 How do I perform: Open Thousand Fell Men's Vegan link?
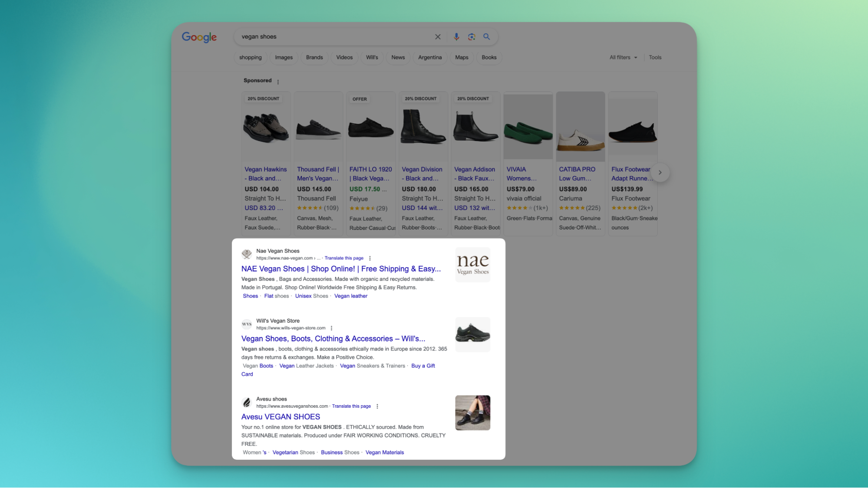(x=318, y=174)
